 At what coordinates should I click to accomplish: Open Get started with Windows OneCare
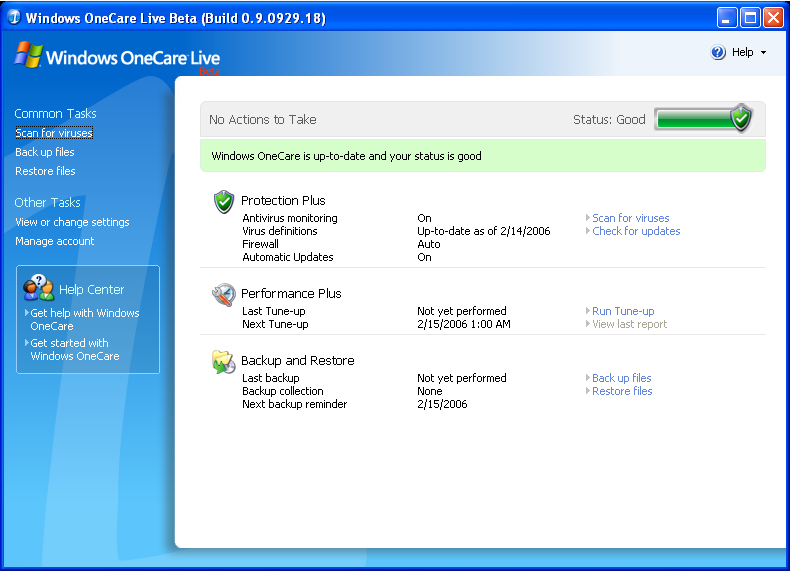(75, 349)
